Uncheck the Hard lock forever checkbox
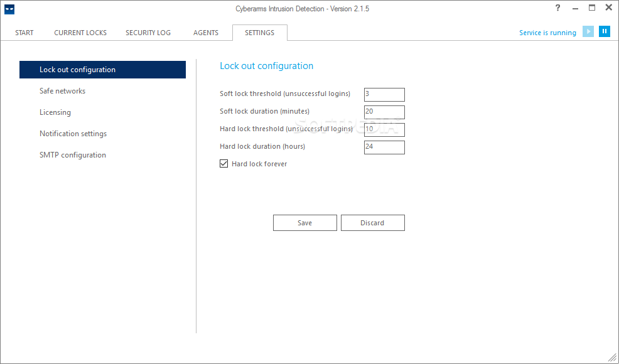 (x=224, y=163)
